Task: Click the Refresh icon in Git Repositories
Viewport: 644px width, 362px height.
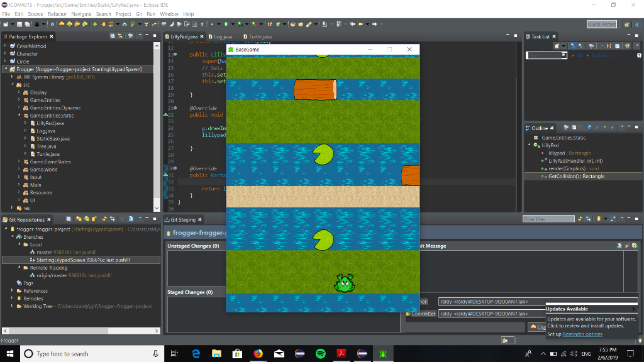Action: coord(105,219)
